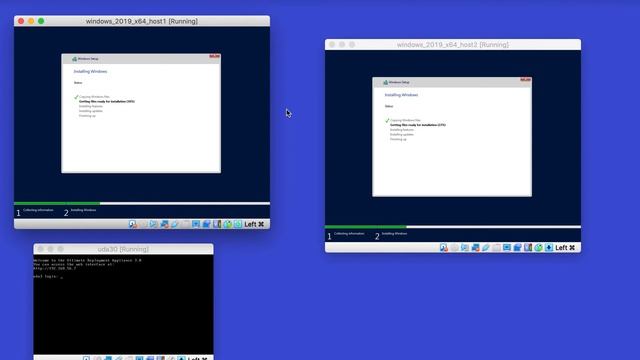
Task: Click 'Finishing up' line in host2
Action: pyautogui.click(x=398, y=140)
